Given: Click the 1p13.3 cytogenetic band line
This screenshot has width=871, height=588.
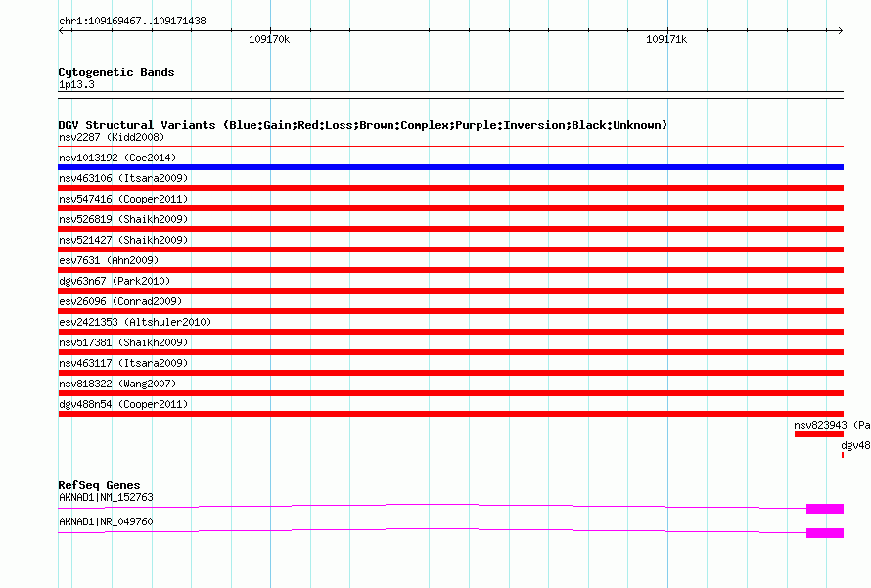Looking at the screenshot, I should point(450,95).
